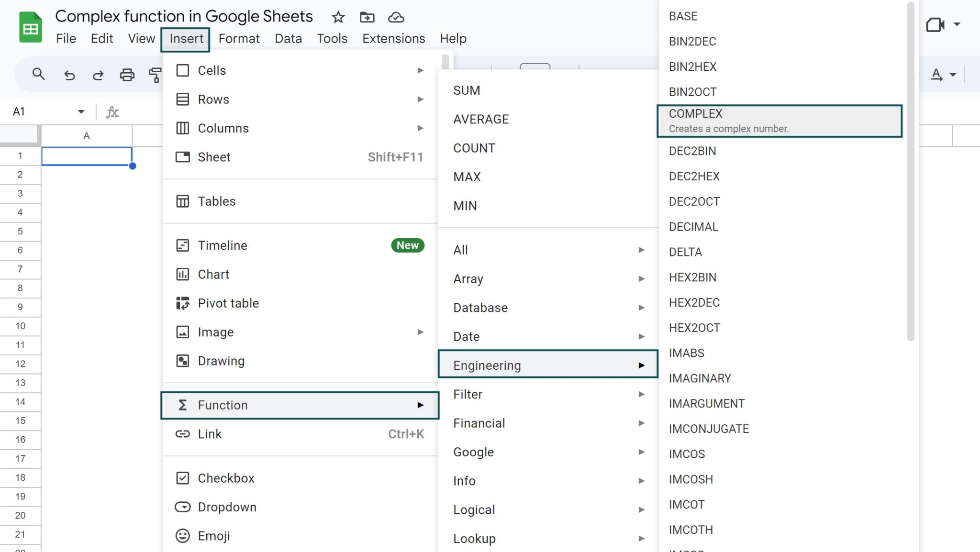The height and width of the screenshot is (552, 980).
Task: Select the COMPLEX function
Action: tap(780, 121)
